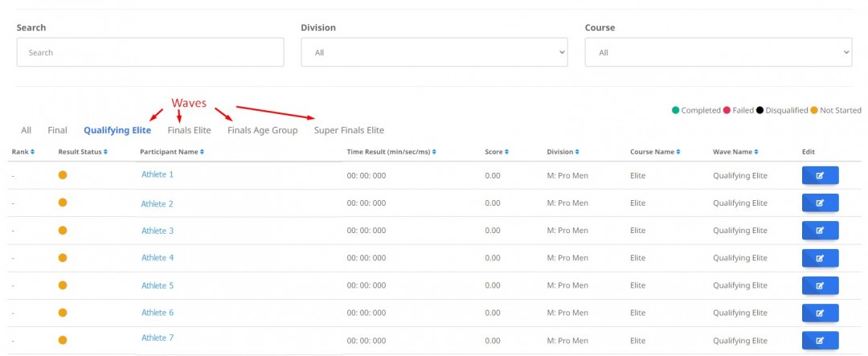Viewport: 868px width, 356px height.
Task: Switch to the Final wave tab
Action: [58, 131]
